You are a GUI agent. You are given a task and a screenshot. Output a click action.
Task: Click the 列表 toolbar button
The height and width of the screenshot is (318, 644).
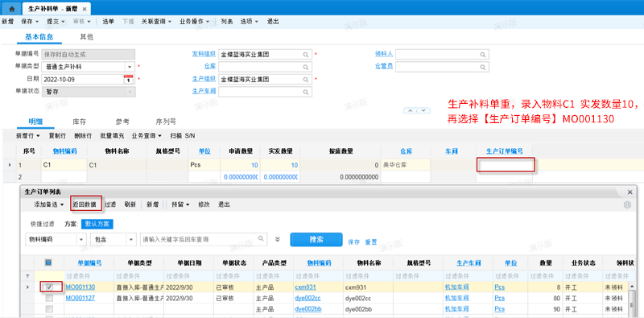click(227, 22)
